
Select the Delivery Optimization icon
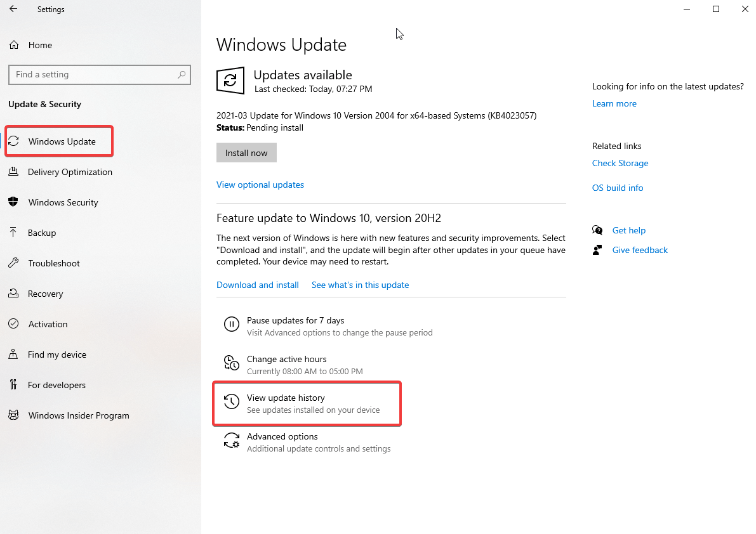coord(14,172)
